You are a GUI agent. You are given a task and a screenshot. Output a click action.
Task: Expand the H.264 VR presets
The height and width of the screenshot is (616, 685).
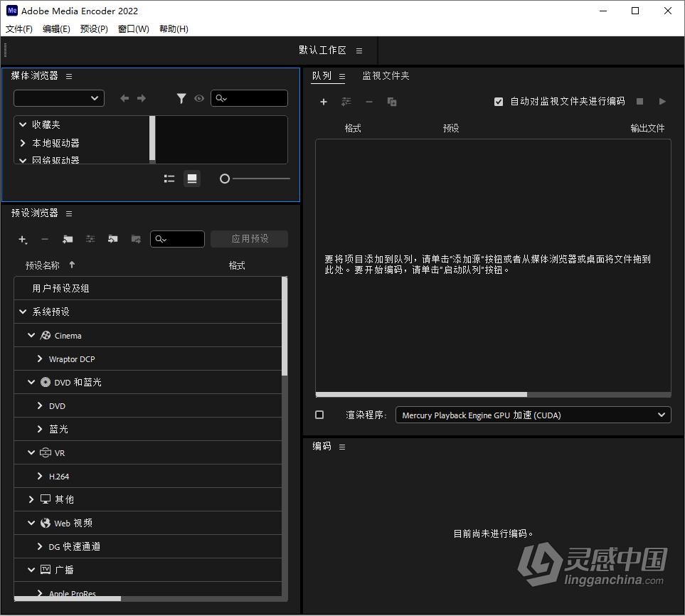point(40,476)
